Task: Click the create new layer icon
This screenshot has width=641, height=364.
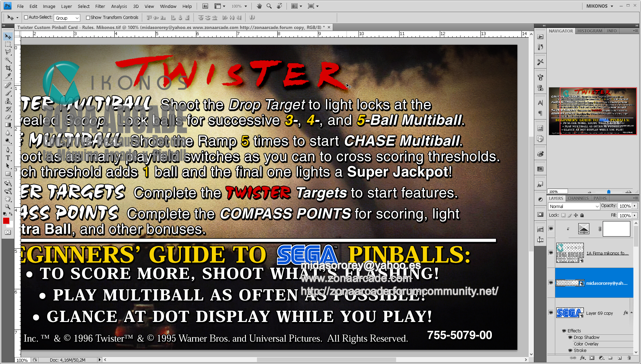Action: point(620,358)
